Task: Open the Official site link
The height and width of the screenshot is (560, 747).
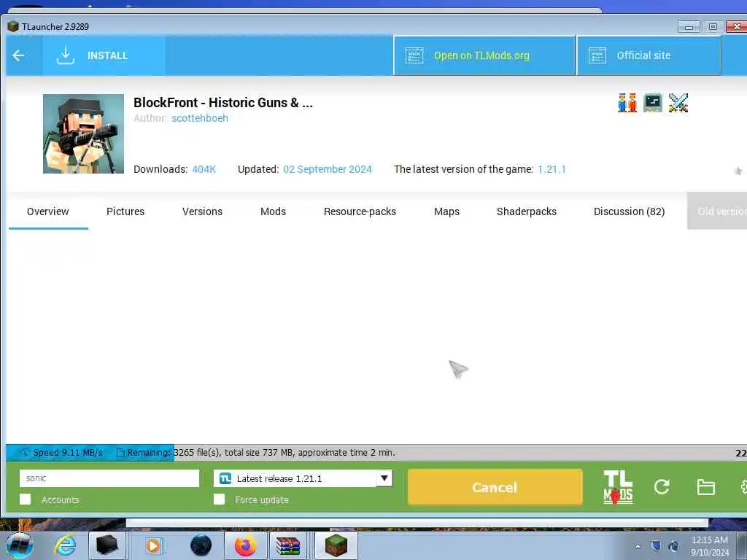Action: [x=649, y=55]
